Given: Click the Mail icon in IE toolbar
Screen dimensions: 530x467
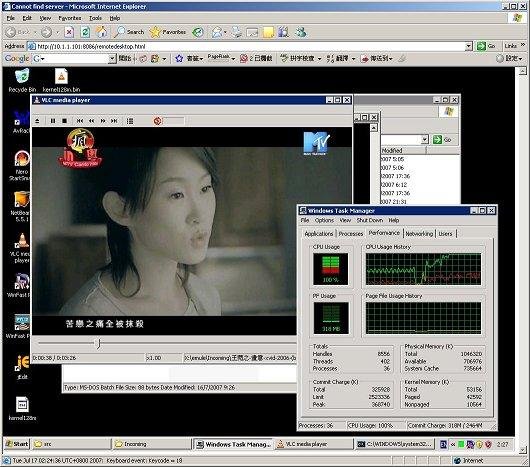Looking at the screenshot, I should 216,32.
